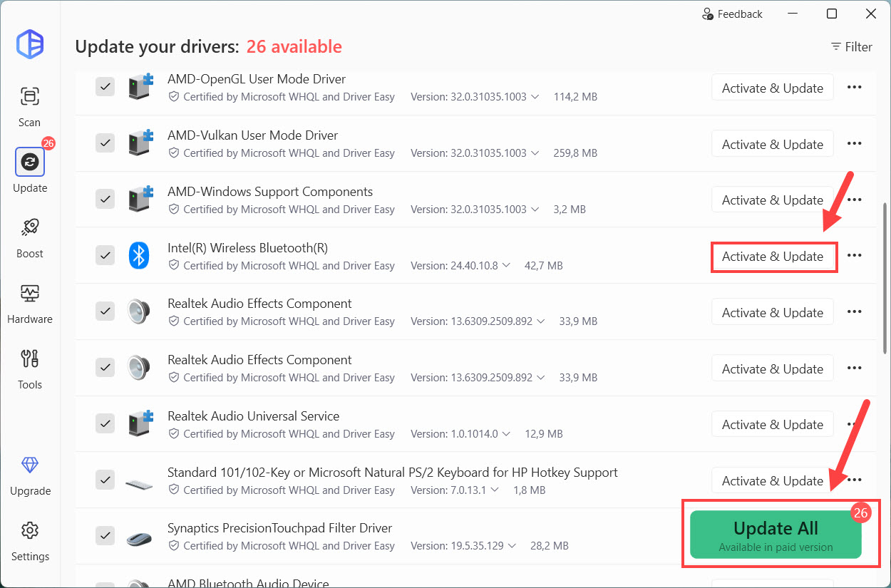Click the device icon of Realtek Audio Universal Service

click(140, 423)
